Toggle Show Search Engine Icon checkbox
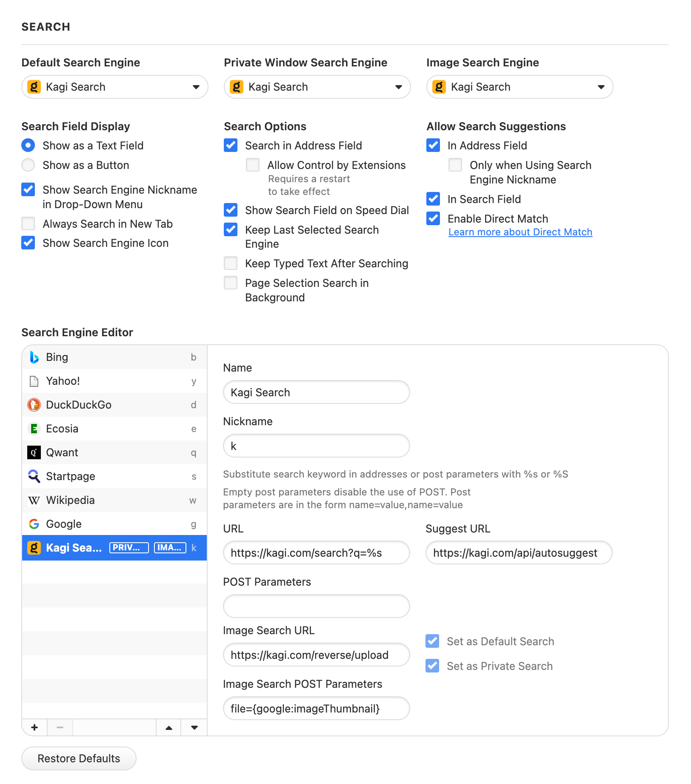The height and width of the screenshot is (784, 691). coord(28,243)
